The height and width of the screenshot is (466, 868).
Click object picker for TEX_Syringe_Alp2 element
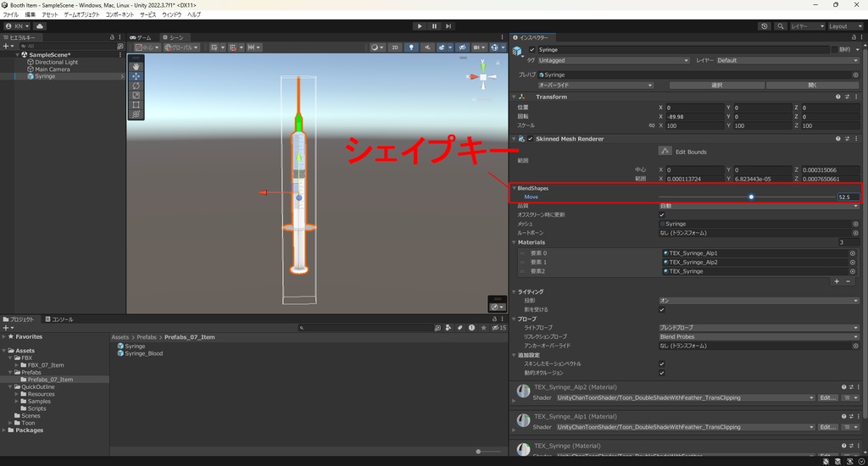(853, 263)
